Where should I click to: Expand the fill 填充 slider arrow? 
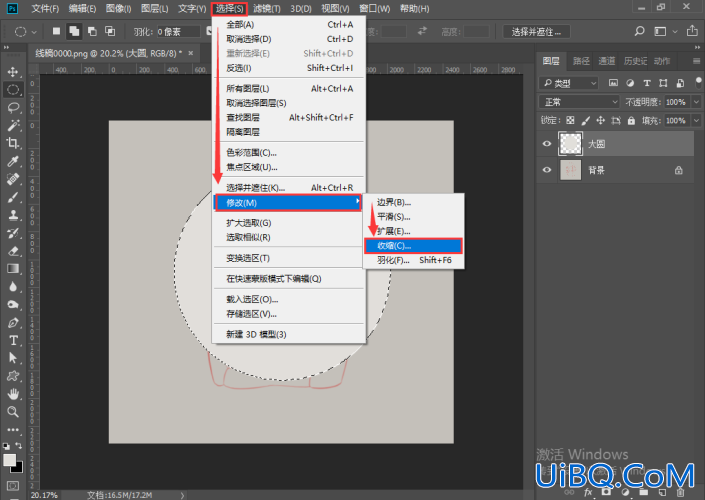click(696, 121)
